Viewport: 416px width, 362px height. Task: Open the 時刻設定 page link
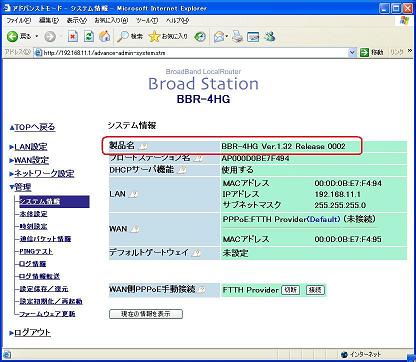click(x=34, y=227)
